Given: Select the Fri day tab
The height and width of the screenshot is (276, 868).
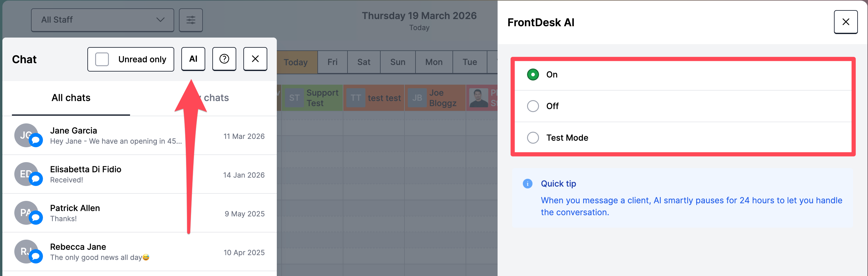Looking at the screenshot, I should tap(332, 62).
